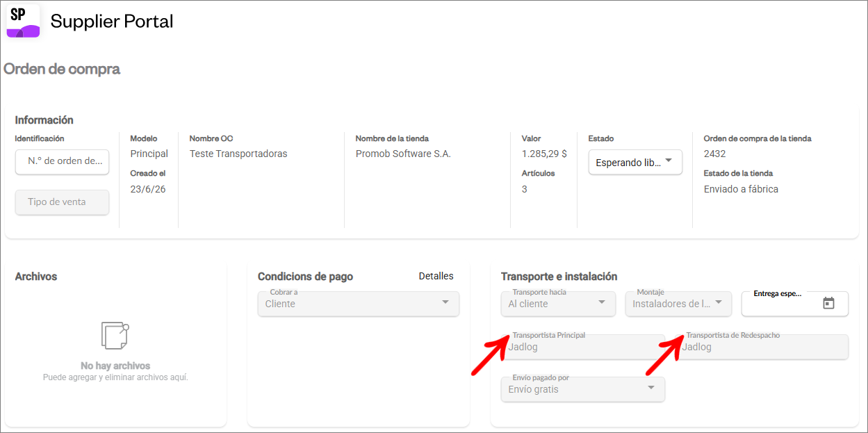Click the Transportista de Redespacho field
This screenshot has width=868, height=433.
point(762,347)
